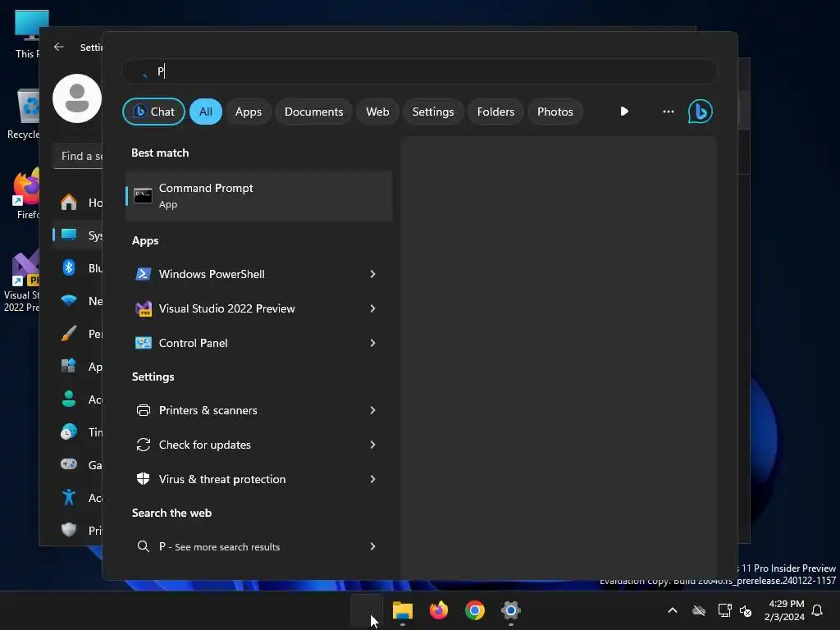The height and width of the screenshot is (630, 840).
Task: Expand Printers & scanners chevron
Action: (373, 410)
